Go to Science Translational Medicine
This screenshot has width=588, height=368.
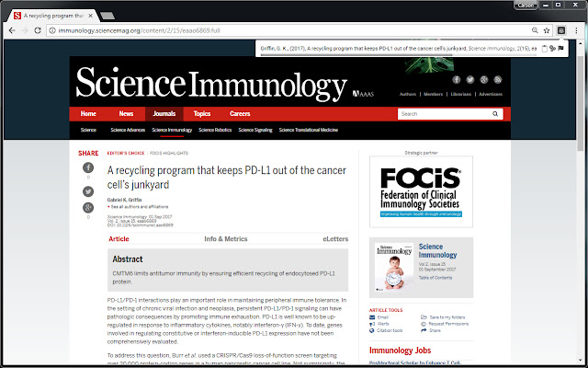[x=309, y=130]
